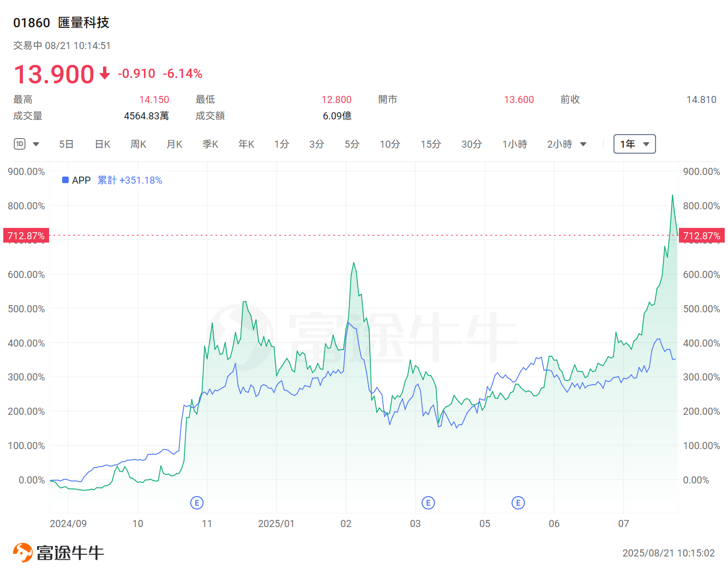
Task: Select the 月K interval tab
Action: pos(174,144)
